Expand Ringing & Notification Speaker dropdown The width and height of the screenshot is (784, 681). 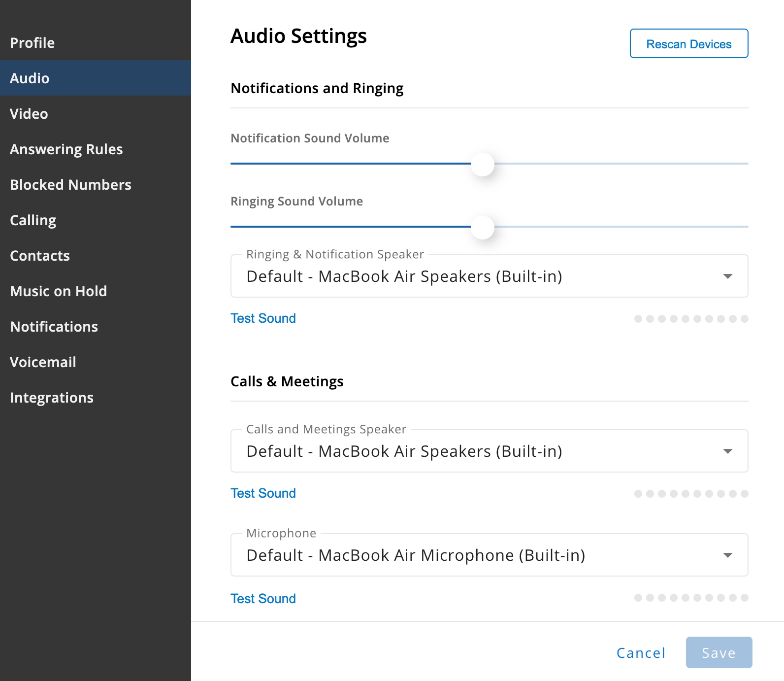point(490,276)
